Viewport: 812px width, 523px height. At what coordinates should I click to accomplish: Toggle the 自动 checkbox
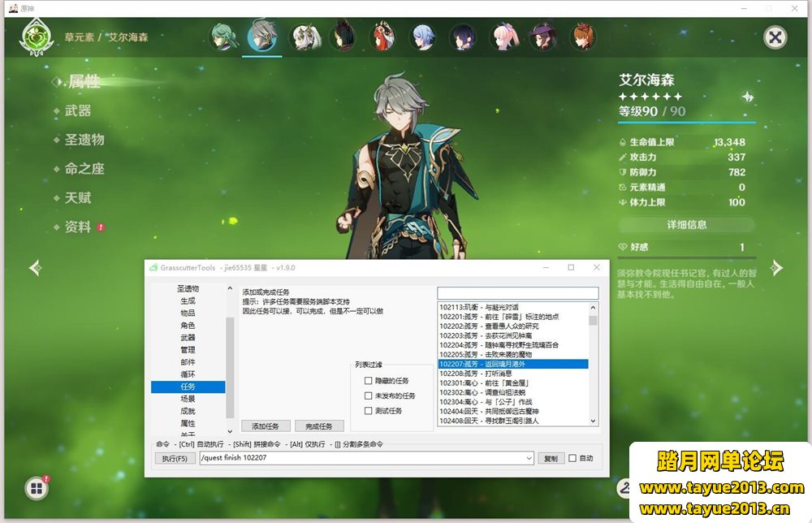[572, 458]
